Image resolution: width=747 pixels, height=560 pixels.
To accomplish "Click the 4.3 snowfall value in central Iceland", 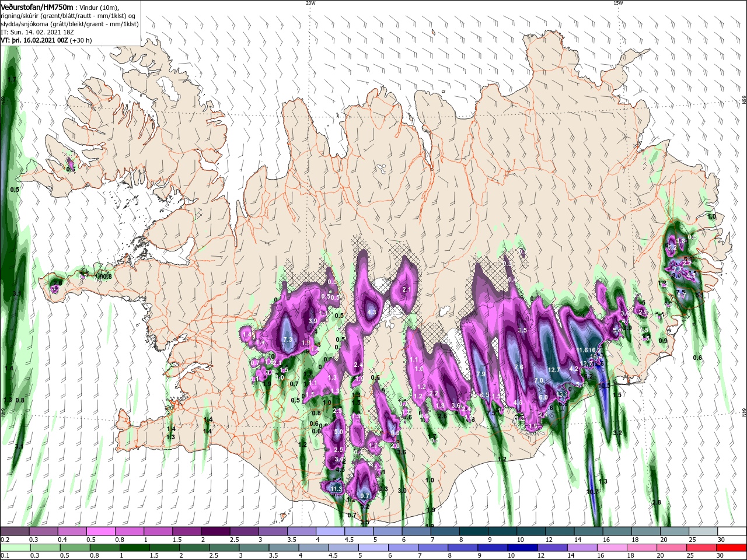I will click(372, 313).
